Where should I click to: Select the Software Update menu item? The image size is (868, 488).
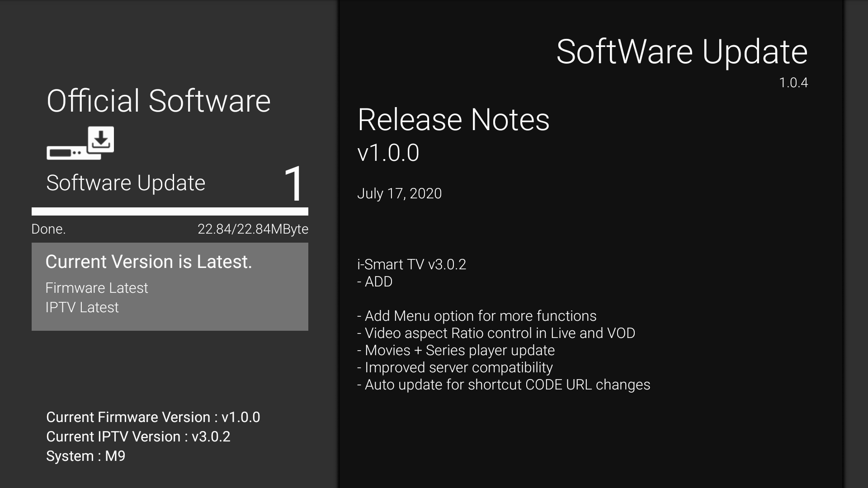point(126,183)
